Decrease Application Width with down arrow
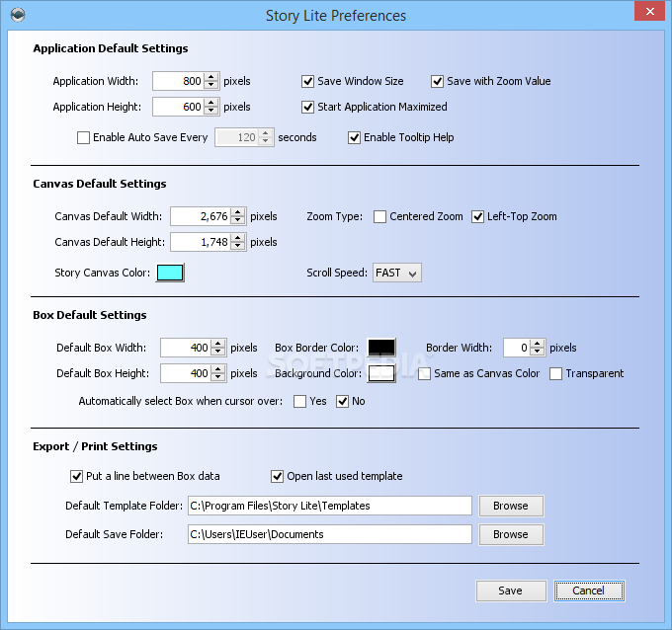Image resolution: width=672 pixels, height=630 pixels. click(210, 85)
